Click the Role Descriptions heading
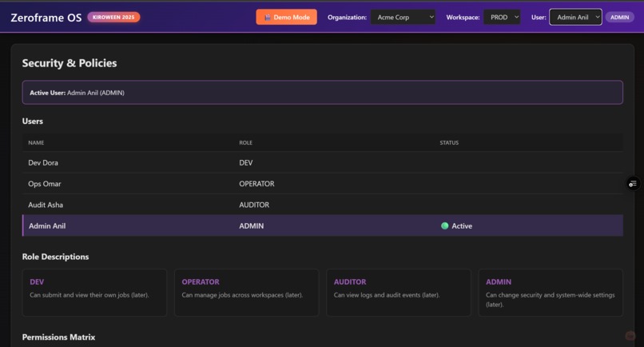 point(55,257)
